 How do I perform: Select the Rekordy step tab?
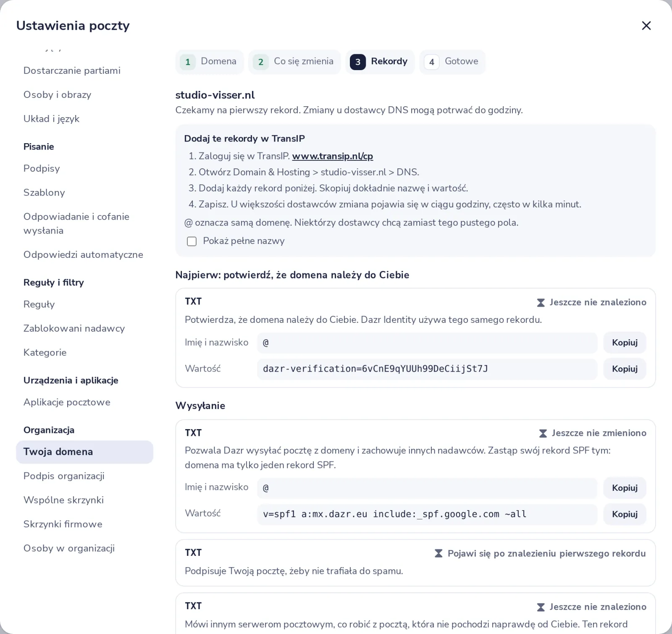pos(380,62)
